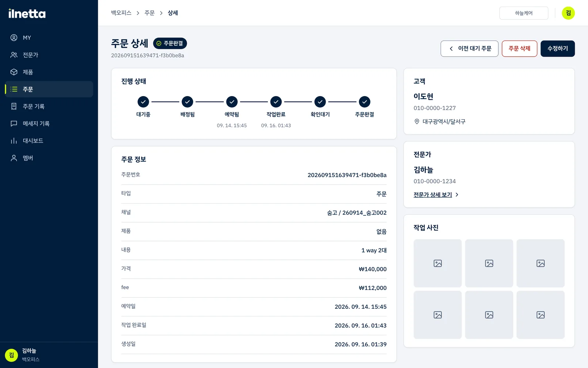Open 주문 기록 menu item label

[33, 106]
